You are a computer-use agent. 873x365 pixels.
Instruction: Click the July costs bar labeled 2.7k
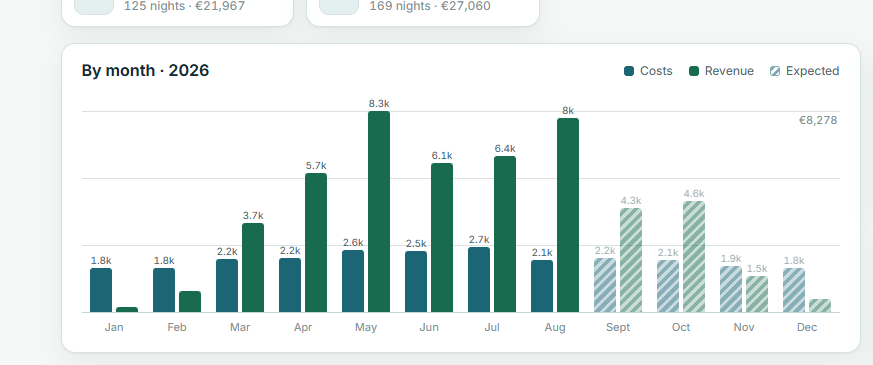[479, 280]
